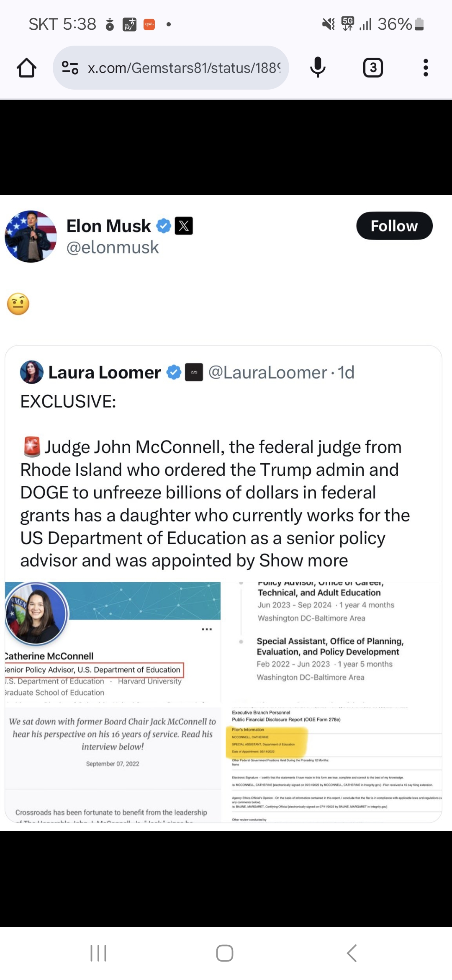Open the LinkedIn profile three-dot options
The height and width of the screenshot is (980, 452).
point(207,629)
